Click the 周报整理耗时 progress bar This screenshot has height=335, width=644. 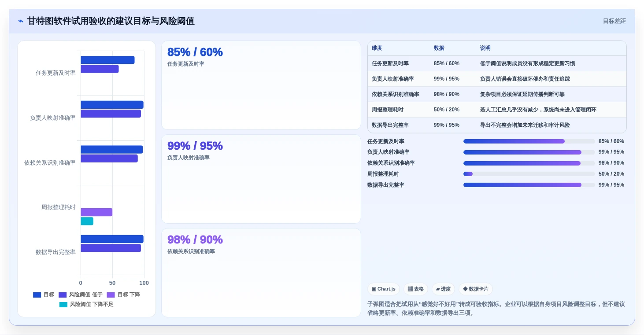click(529, 174)
